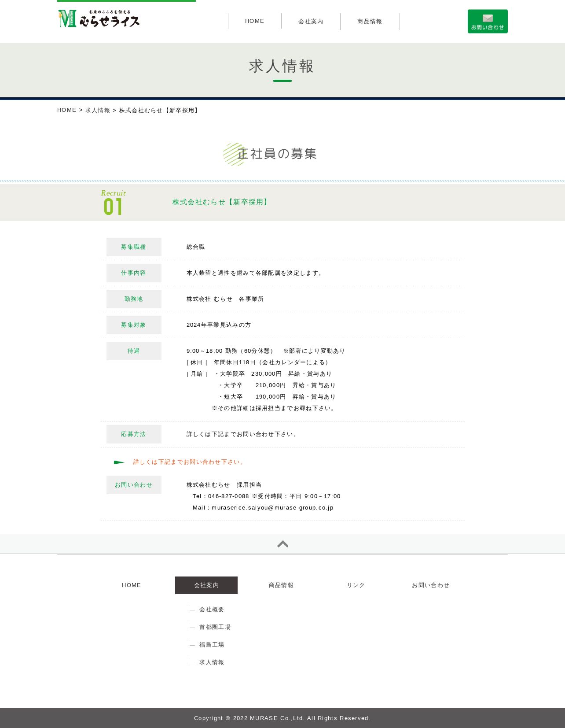Viewport: 565px width, 728px height.
Task: Open 商品情報 in the footer menu
Action: pyautogui.click(x=281, y=585)
